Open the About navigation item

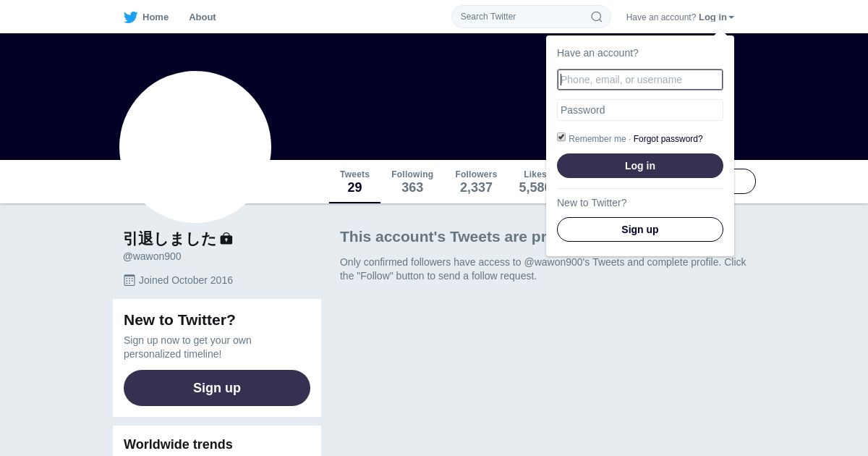203,17
